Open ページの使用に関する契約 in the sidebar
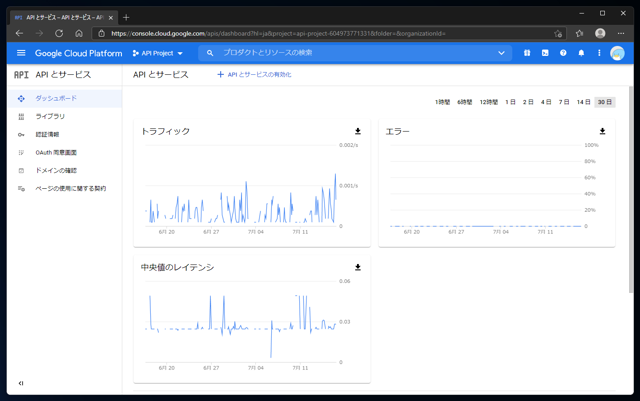This screenshot has height=401, width=640. (x=64, y=188)
